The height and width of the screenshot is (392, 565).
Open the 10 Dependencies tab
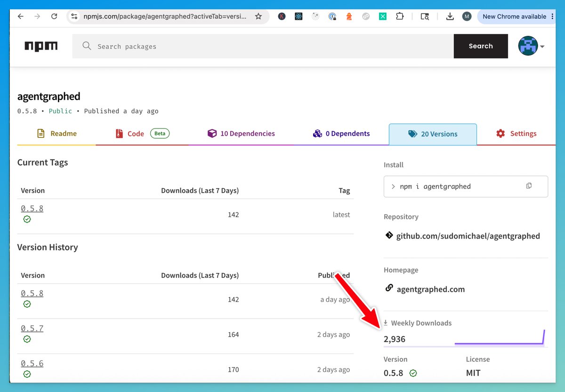pos(241,134)
